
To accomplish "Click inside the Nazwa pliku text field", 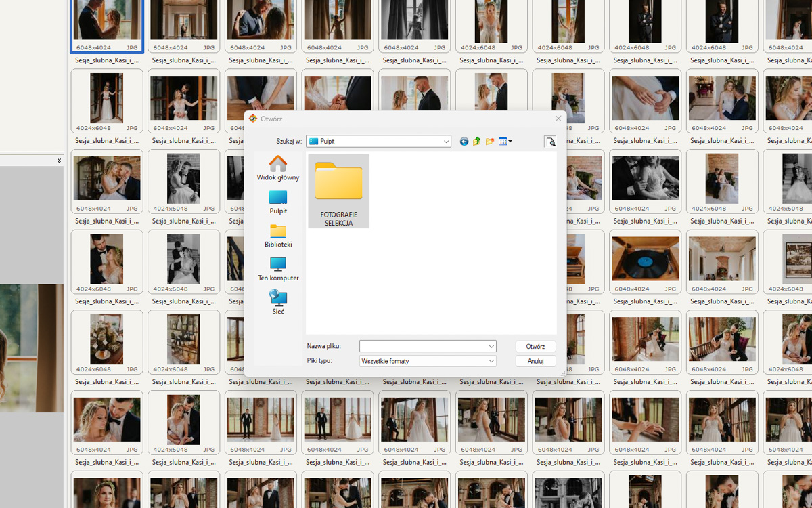I will point(423,346).
